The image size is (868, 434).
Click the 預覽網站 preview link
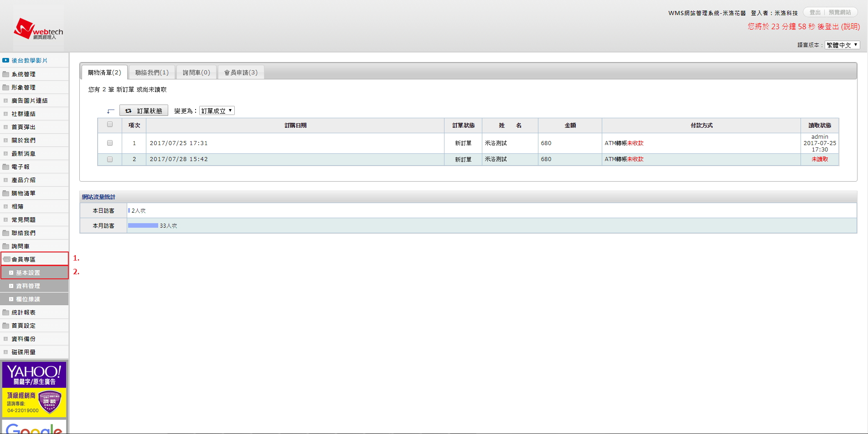(x=839, y=12)
